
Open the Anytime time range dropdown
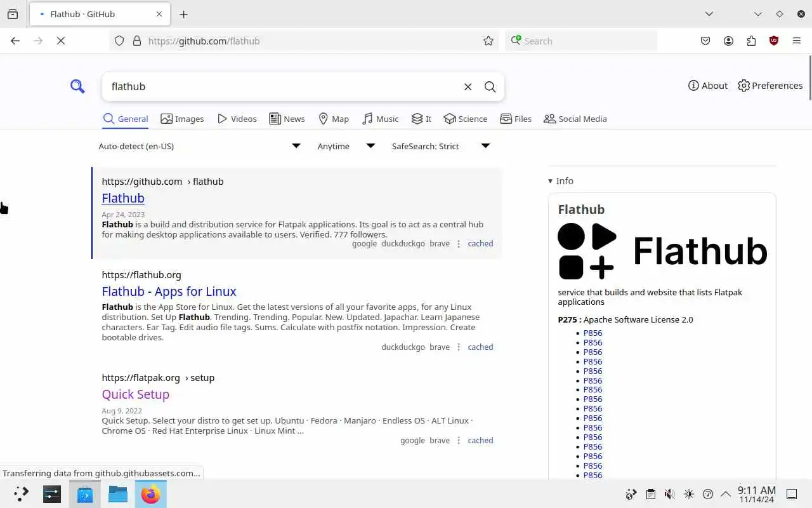[346, 146]
